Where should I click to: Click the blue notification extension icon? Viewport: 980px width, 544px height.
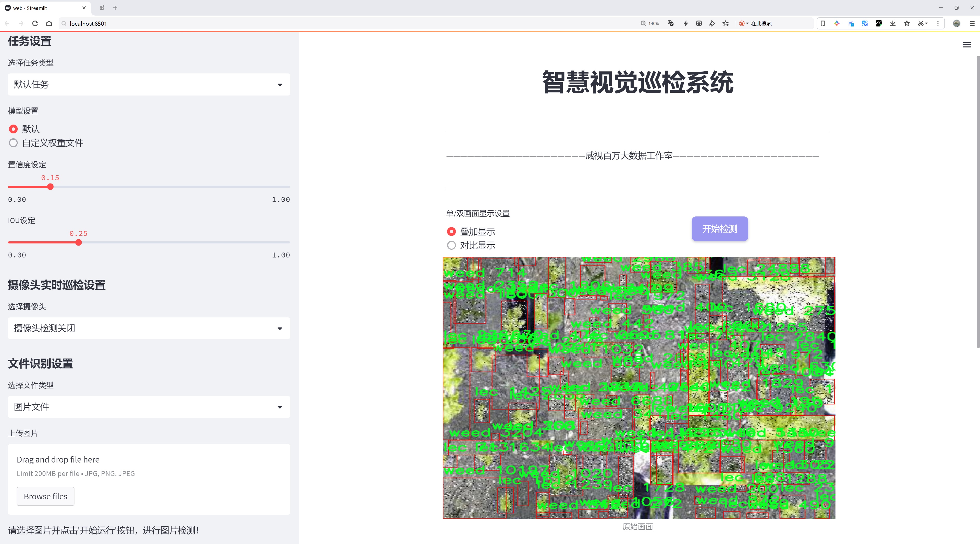click(x=851, y=24)
